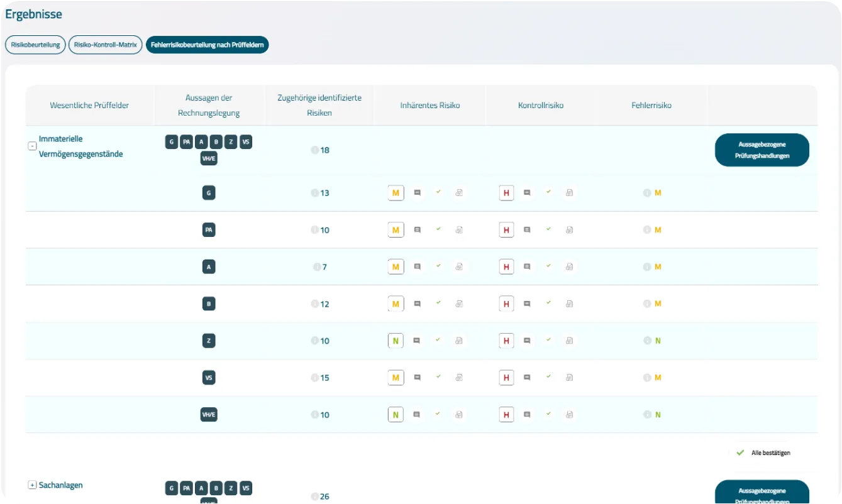The image size is (842, 504).
Task: Confirm the control risk checkmark in row PA
Action: point(548,229)
